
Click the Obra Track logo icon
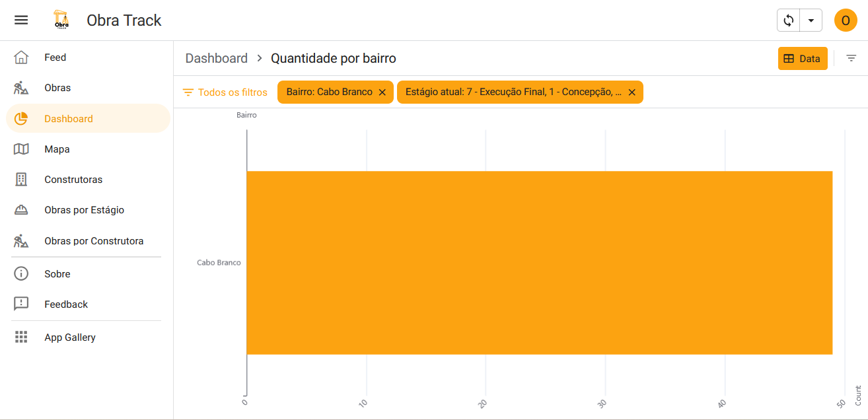coord(61,20)
